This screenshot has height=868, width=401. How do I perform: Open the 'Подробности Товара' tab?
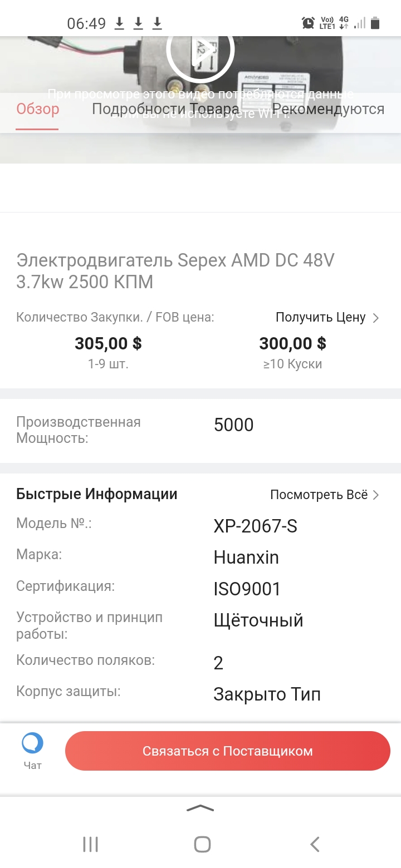coord(165,109)
